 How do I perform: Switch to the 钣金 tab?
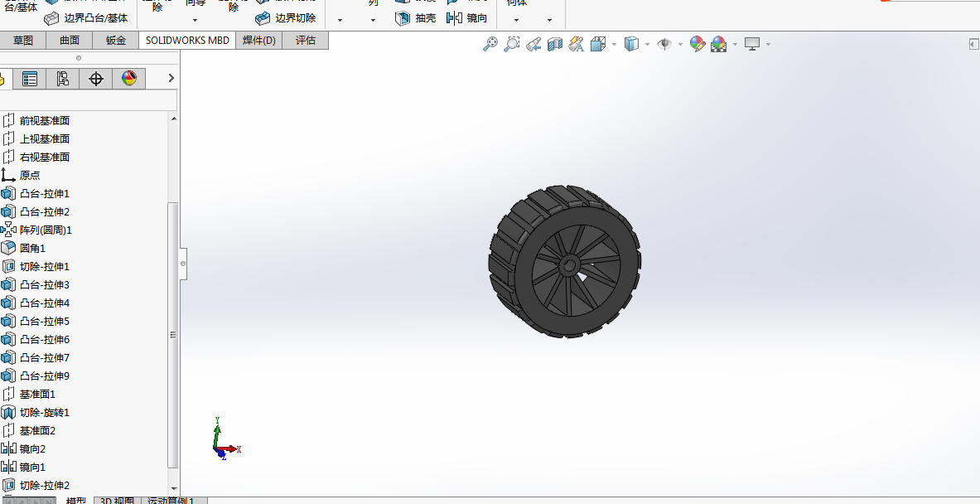116,40
